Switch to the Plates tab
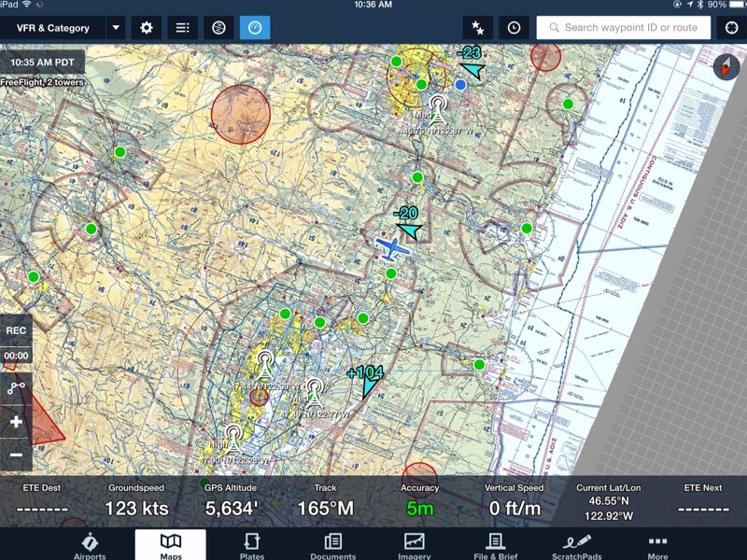The image size is (747, 560). coord(251,546)
